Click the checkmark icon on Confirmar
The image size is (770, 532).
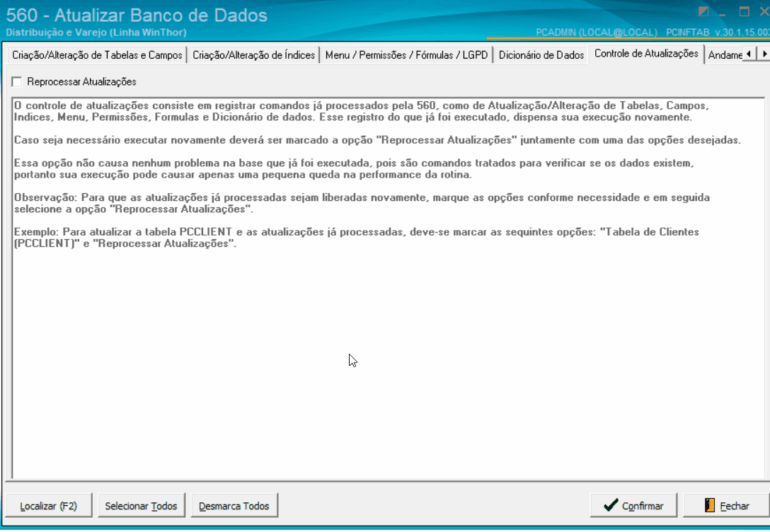coord(611,505)
